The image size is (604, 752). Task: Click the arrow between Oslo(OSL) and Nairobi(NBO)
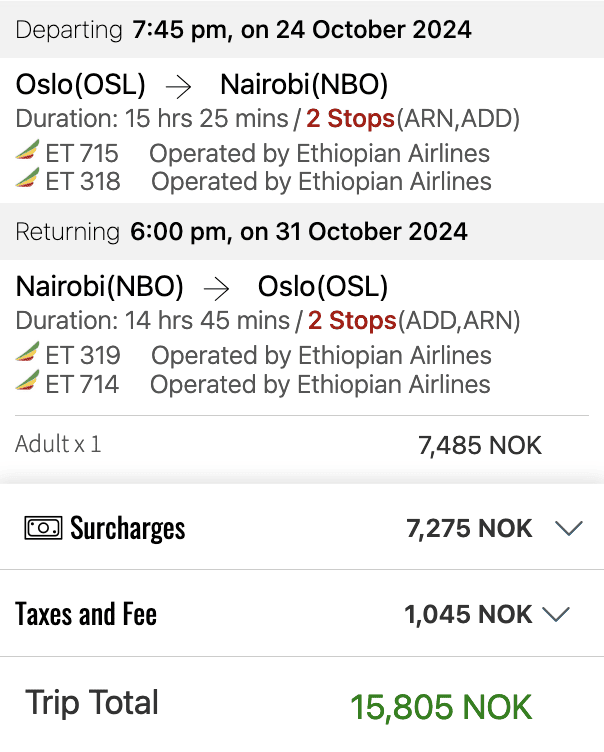178,86
